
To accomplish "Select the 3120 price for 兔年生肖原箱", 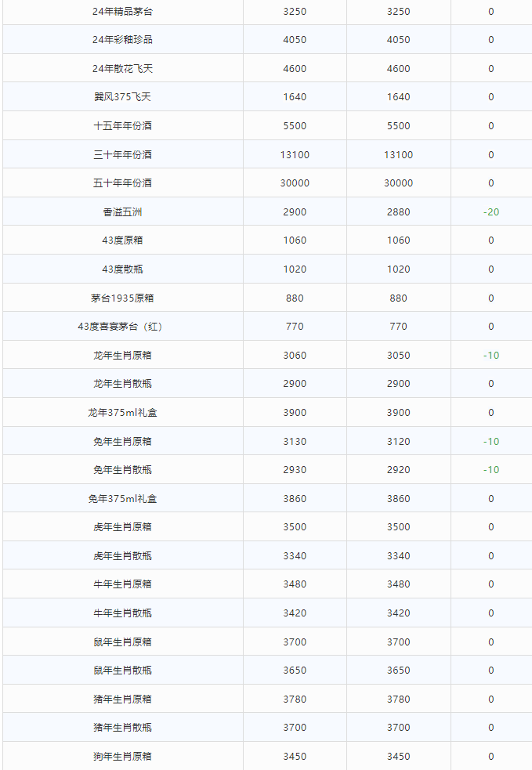I will click(398, 441).
